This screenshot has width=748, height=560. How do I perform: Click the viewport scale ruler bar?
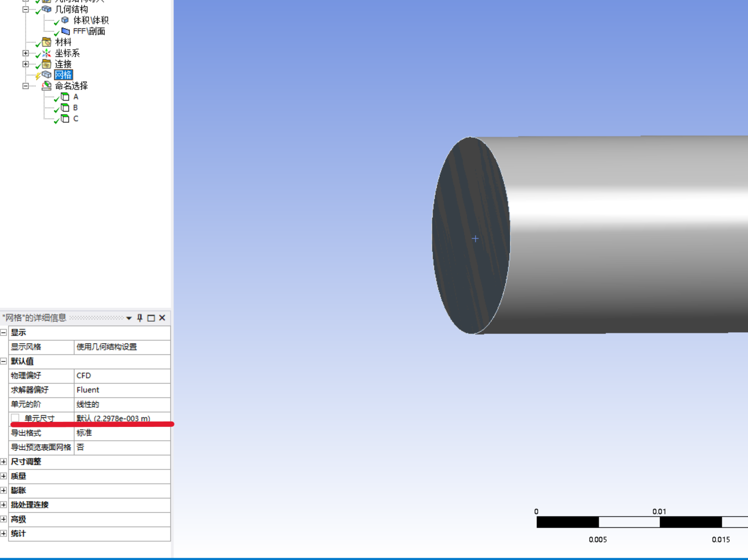642,522
